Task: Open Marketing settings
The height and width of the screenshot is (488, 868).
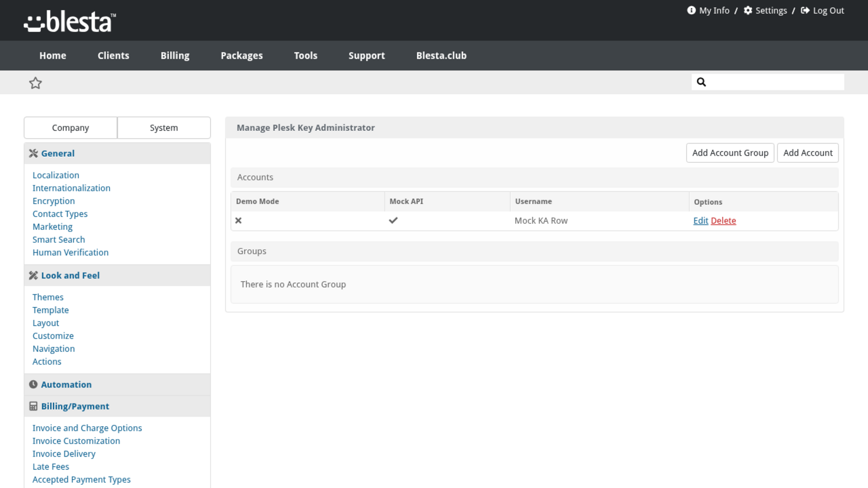Action: tap(52, 226)
